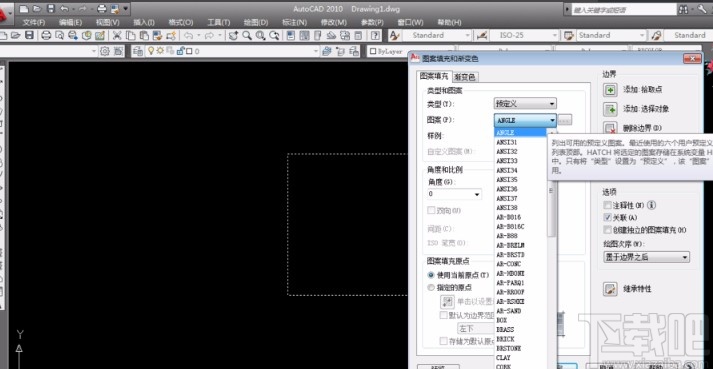This screenshot has width=713, height=369.
Task: Enable 创建独立的图案填充 checkbox
Action: [x=607, y=230]
